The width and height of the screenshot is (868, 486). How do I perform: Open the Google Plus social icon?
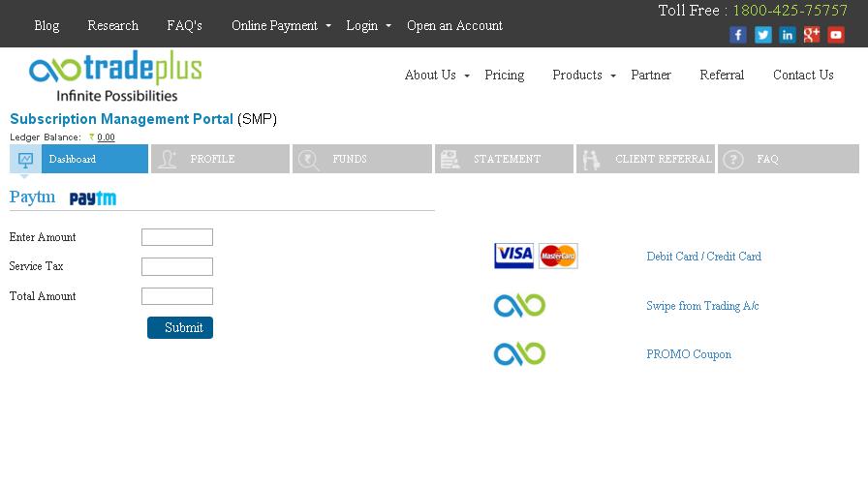click(812, 35)
